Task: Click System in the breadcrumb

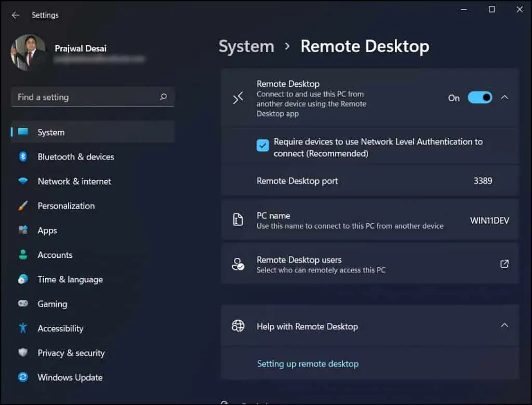Action: [246, 46]
